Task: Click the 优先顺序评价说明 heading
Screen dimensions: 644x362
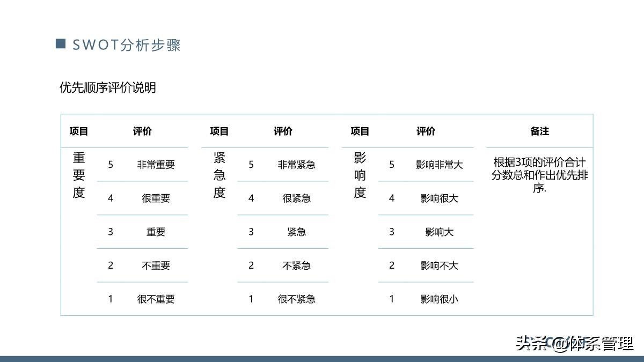Action: tap(108, 86)
